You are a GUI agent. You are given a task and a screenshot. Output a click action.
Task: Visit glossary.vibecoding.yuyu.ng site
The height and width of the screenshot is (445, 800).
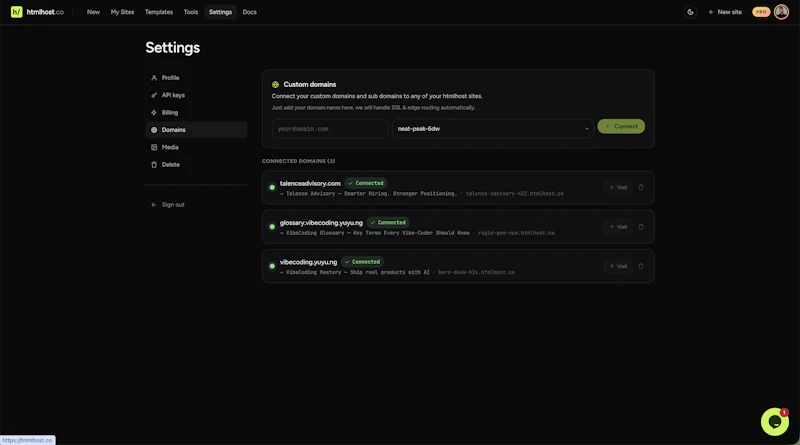[618, 227]
